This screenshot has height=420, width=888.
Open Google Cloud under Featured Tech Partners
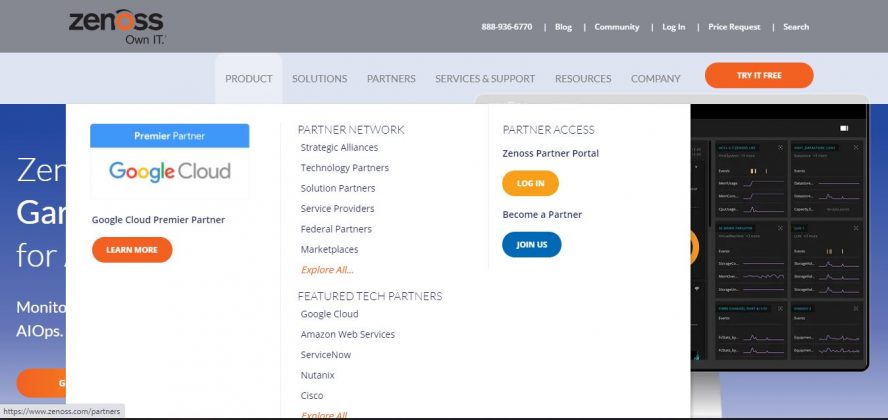[x=329, y=314]
